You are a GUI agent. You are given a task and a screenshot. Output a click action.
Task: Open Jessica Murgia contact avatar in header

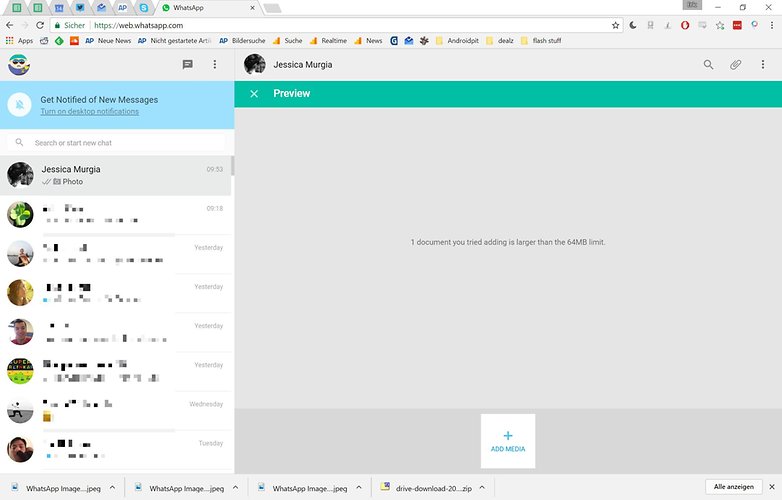pyautogui.click(x=255, y=65)
